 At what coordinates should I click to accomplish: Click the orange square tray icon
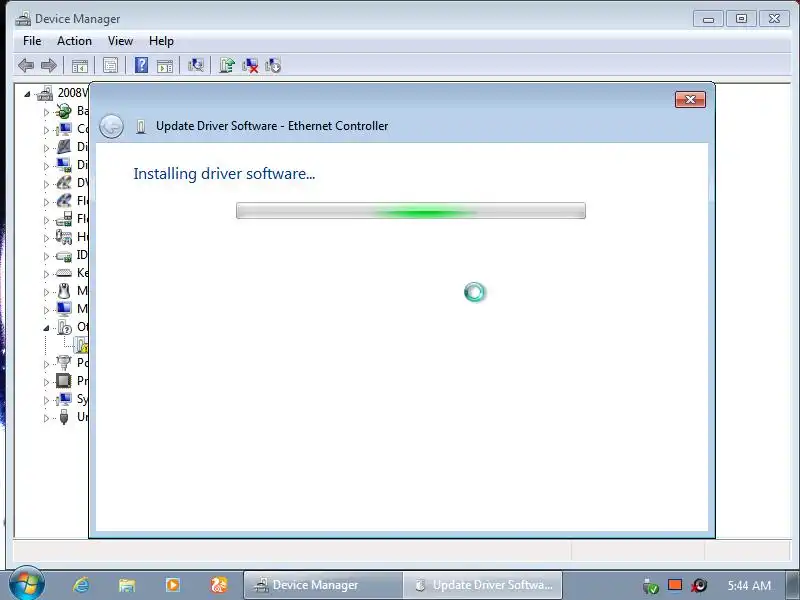[x=675, y=585]
